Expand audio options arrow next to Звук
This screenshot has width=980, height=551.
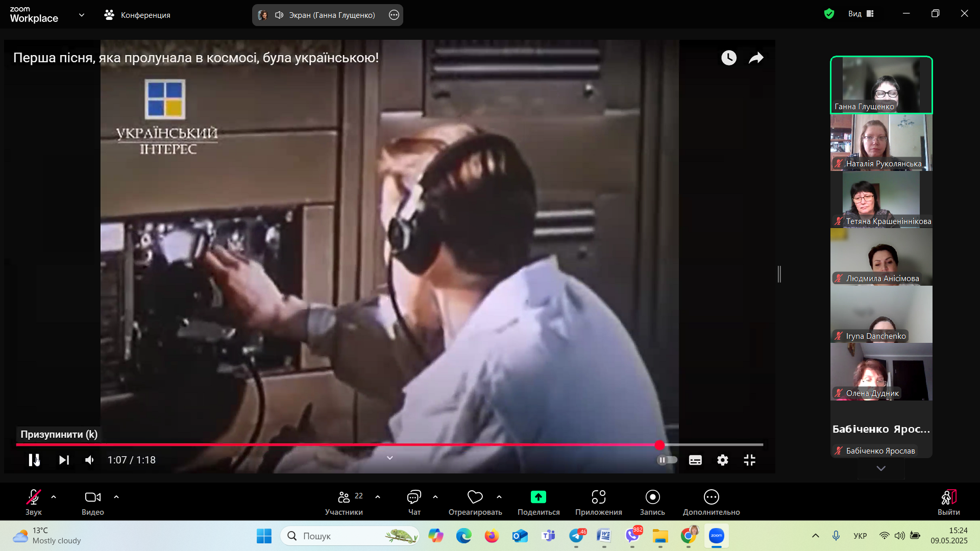pyautogui.click(x=54, y=496)
